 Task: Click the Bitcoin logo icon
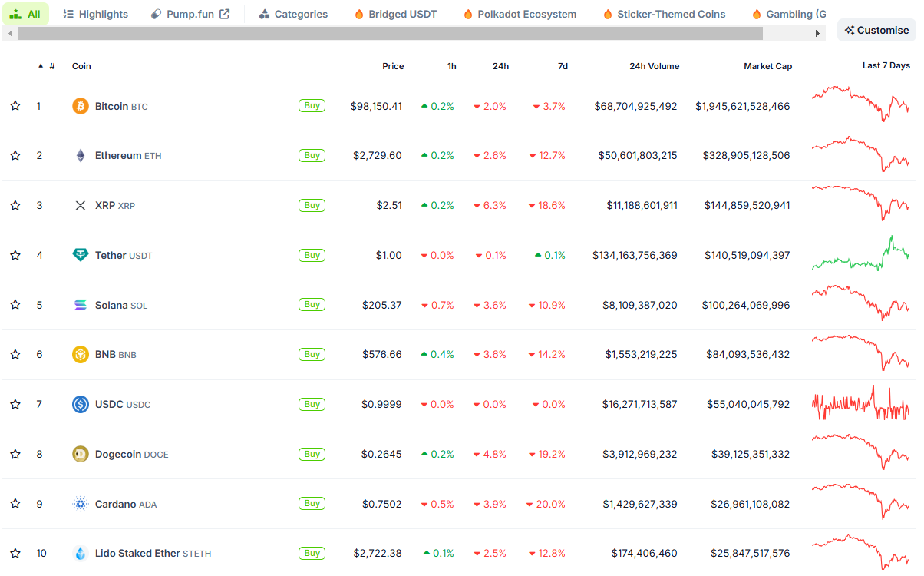click(x=81, y=106)
